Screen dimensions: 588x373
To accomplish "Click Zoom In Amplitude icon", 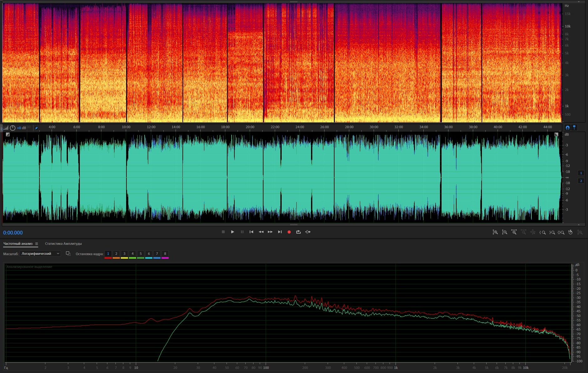I will [495, 232].
